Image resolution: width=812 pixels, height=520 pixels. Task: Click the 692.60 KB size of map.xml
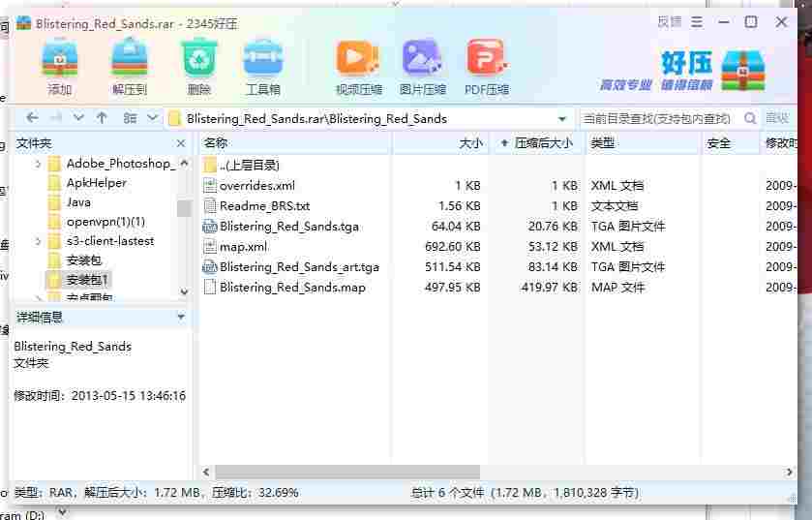[x=453, y=247]
